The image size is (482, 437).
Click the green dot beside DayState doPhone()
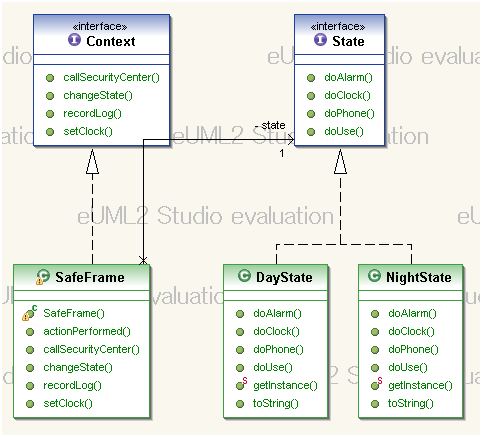(x=240, y=350)
